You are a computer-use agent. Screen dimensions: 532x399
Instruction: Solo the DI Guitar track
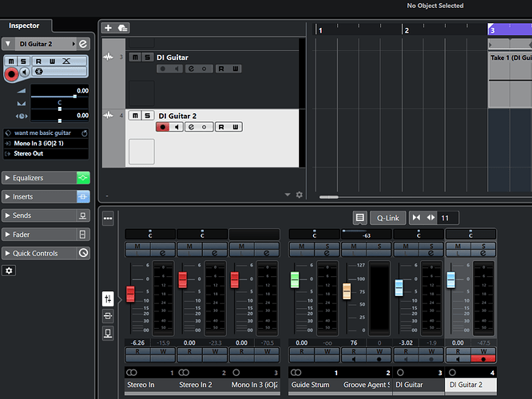tap(147, 57)
